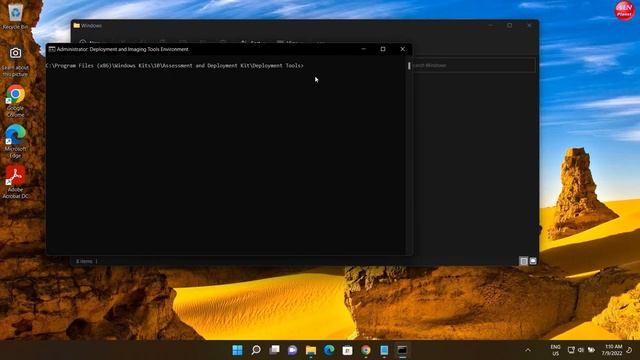The height and width of the screenshot is (360, 640).
Task: Close the Deployment and Imaging Tools window
Action: pyautogui.click(x=402, y=49)
